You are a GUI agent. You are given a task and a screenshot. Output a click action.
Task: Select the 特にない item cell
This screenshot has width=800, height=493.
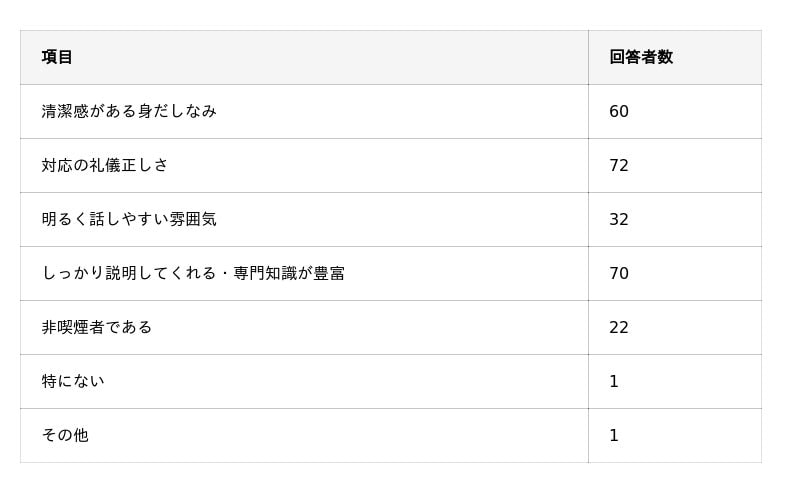(x=72, y=381)
